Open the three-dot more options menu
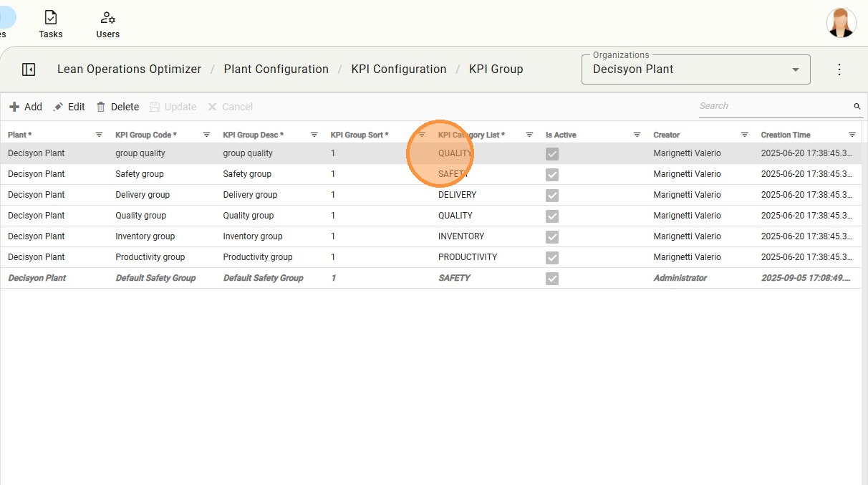 (x=839, y=69)
